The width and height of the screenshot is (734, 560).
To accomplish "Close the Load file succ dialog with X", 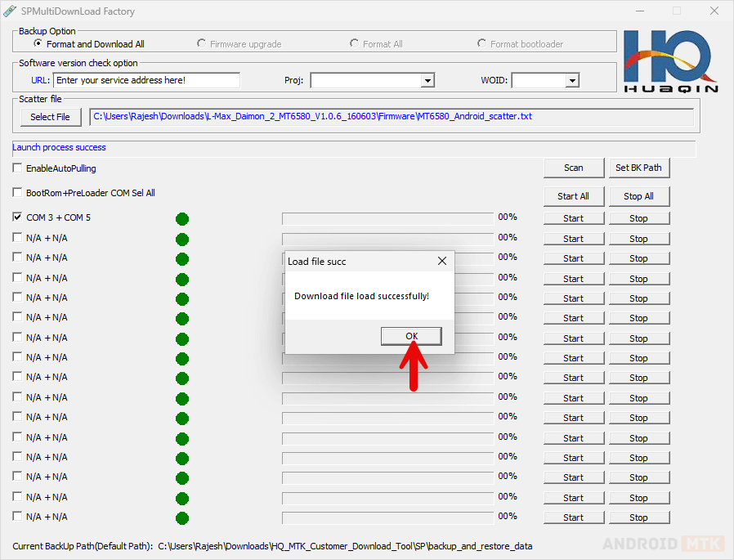I will coord(442,262).
